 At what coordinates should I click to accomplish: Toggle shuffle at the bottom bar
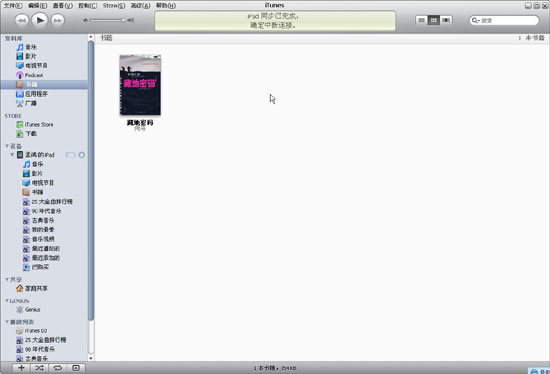pos(39,368)
